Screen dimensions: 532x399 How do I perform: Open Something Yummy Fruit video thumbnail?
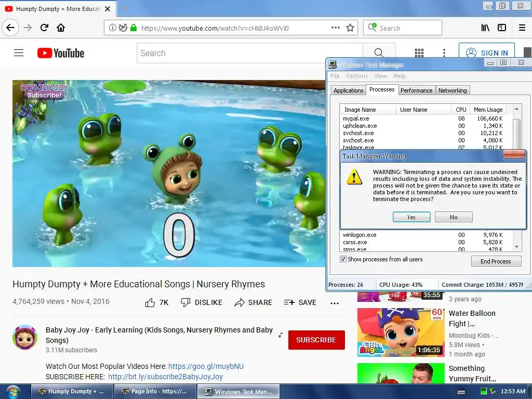[401, 373]
